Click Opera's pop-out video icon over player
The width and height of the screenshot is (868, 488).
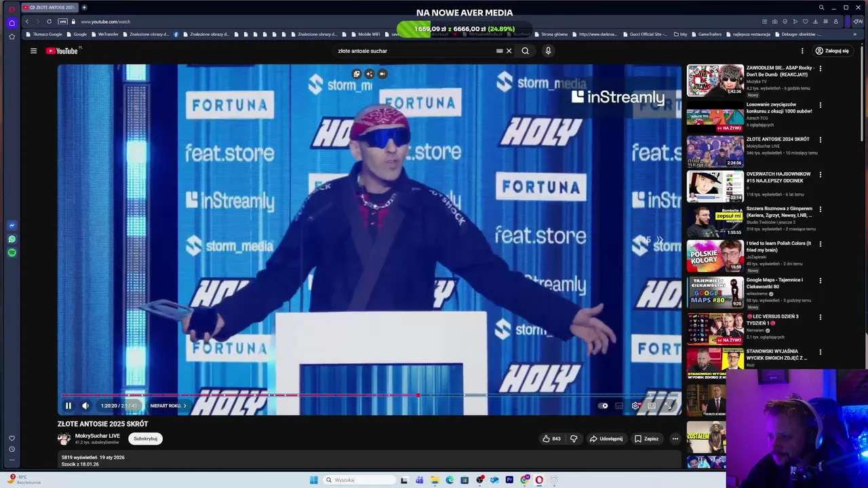click(x=357, y=74)
